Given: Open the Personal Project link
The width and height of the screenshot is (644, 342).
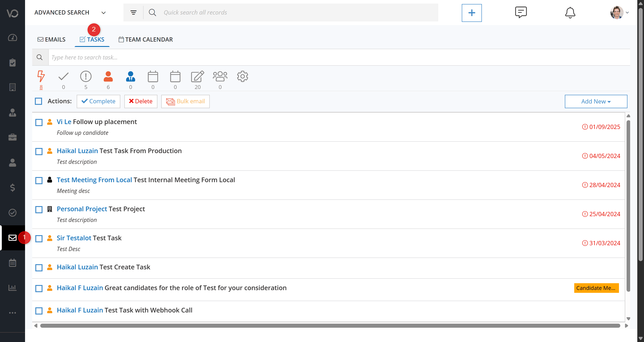Looking at the screenshot, I should (x=82, y=209).
